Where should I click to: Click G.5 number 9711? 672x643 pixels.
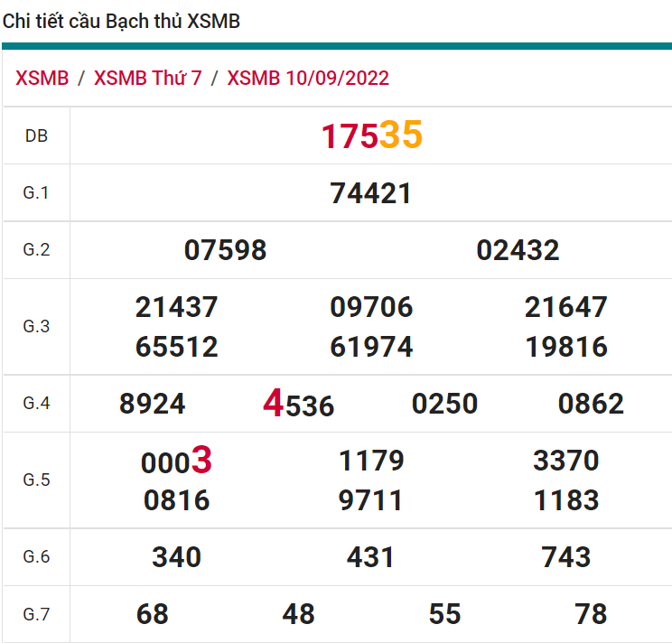371,500
